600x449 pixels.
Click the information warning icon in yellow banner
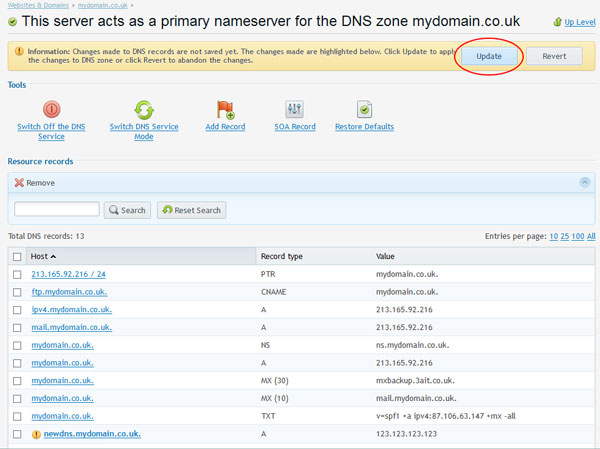pyautogui.click(x=19, y=51)
